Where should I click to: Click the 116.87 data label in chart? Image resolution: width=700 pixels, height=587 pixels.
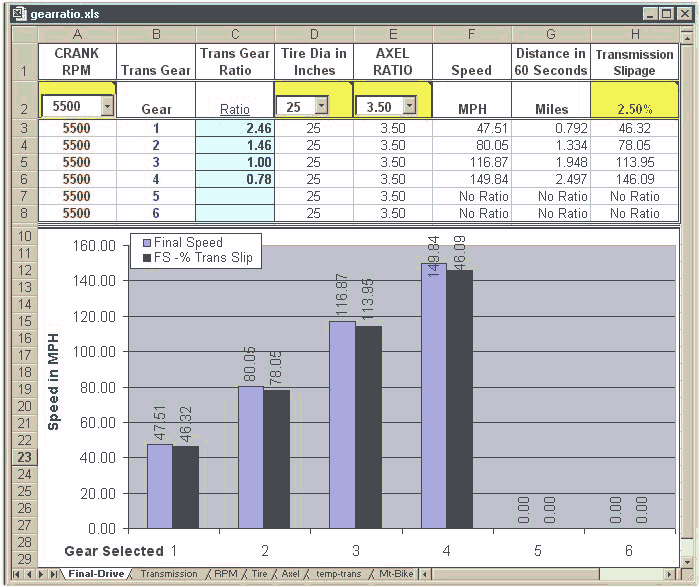[342, 295]
